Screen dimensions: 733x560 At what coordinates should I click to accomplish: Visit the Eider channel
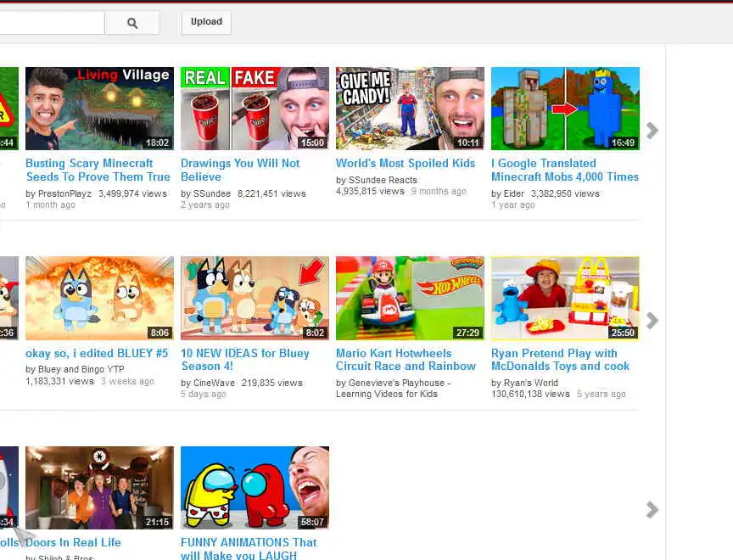click(x=514, y=193)
